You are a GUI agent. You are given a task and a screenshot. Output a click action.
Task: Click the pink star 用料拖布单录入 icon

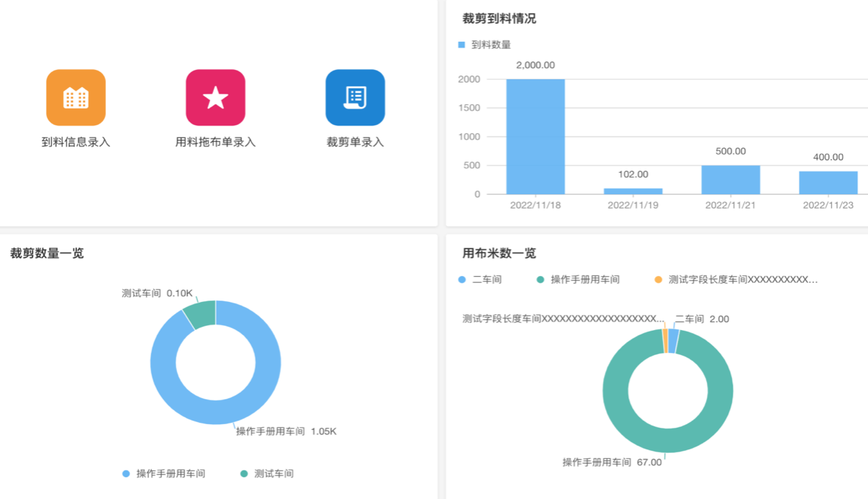click(x=215, y=98)
